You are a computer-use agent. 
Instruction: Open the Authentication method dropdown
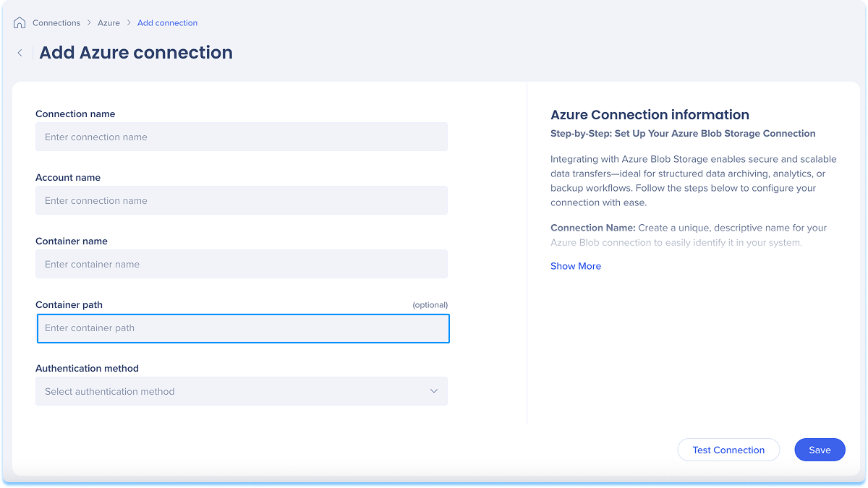tap(242, 391)
